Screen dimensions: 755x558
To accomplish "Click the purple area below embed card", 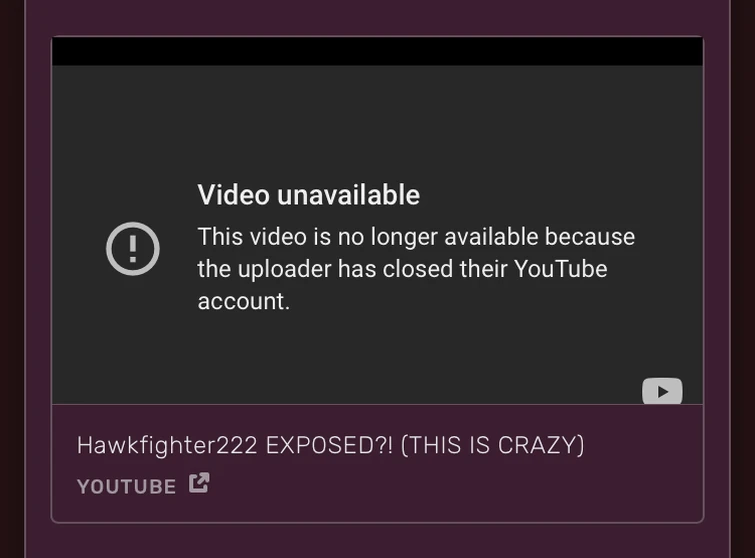I will pyautogui.click(x=378, y=541).
